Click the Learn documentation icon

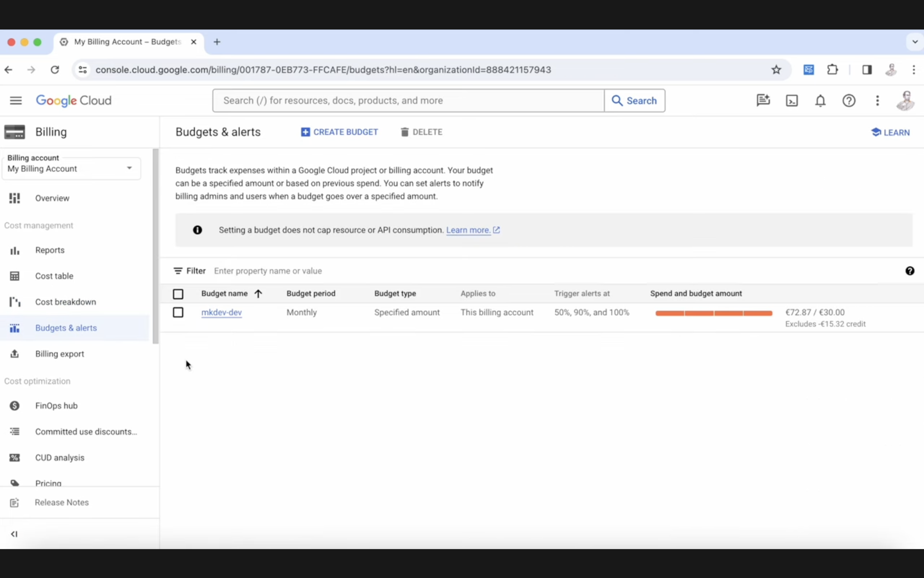pyautogui.click(x=875, y=132)
